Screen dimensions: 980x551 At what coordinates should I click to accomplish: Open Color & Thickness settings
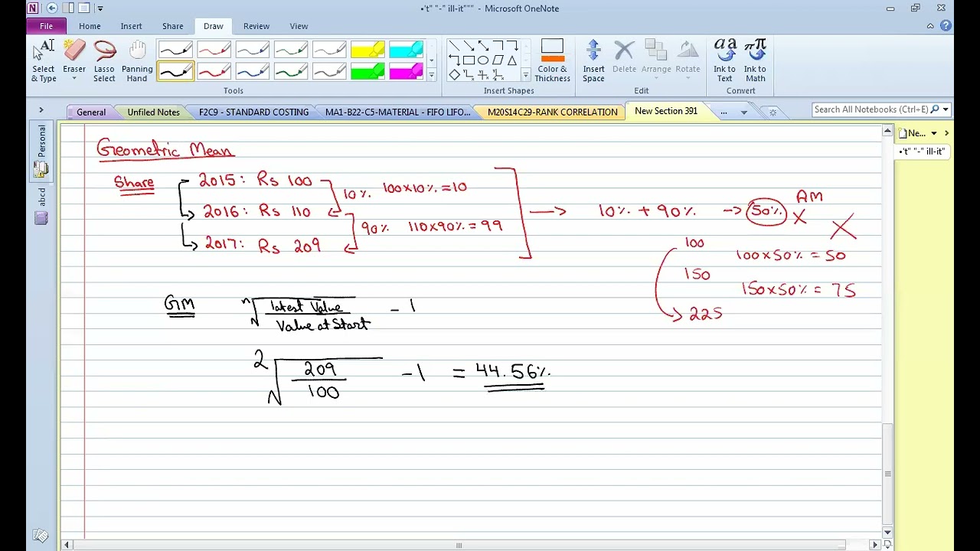click(x=552, y=61)
